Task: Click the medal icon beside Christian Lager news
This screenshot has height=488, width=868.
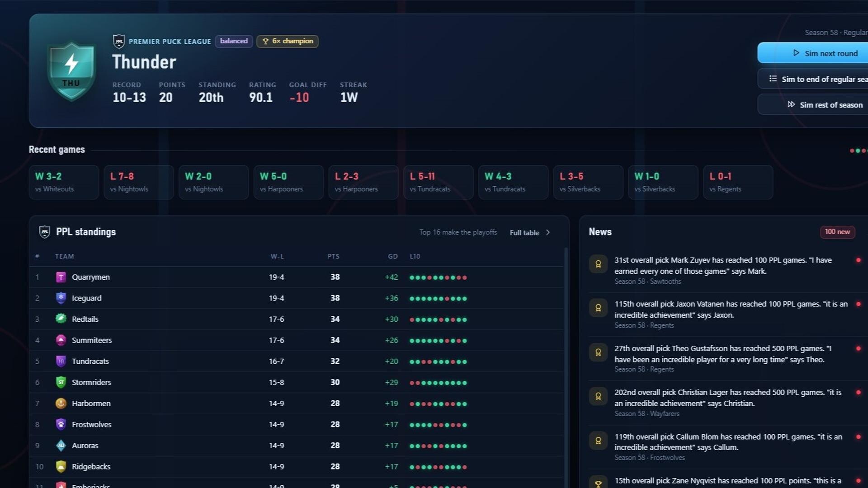Action: [598, 396]
